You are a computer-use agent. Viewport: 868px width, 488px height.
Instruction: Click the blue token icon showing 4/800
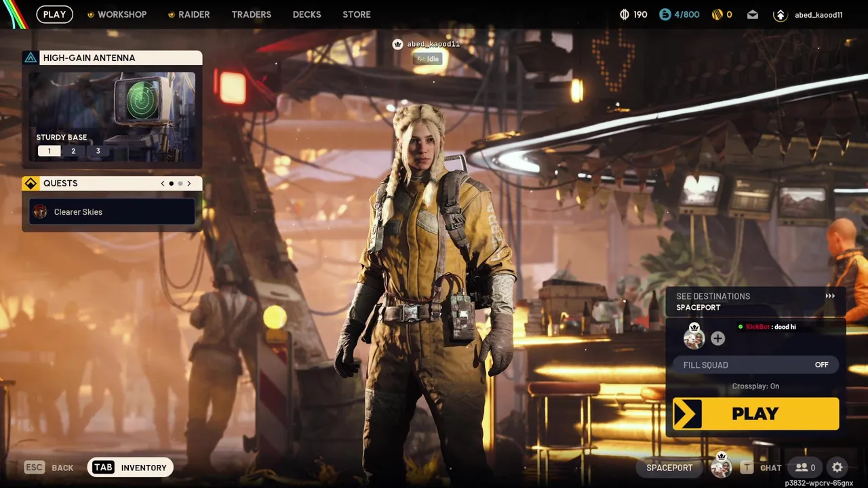665,14
